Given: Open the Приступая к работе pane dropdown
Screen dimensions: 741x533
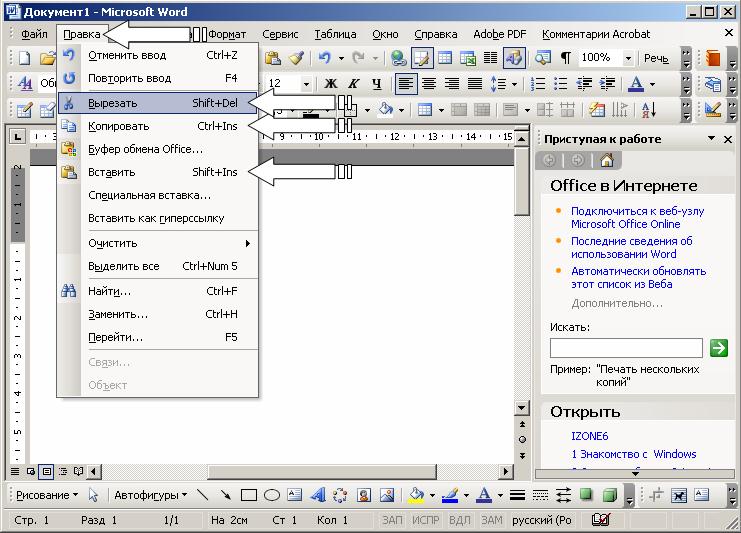Looking at the screenshot, I should (x=711, y=138).
